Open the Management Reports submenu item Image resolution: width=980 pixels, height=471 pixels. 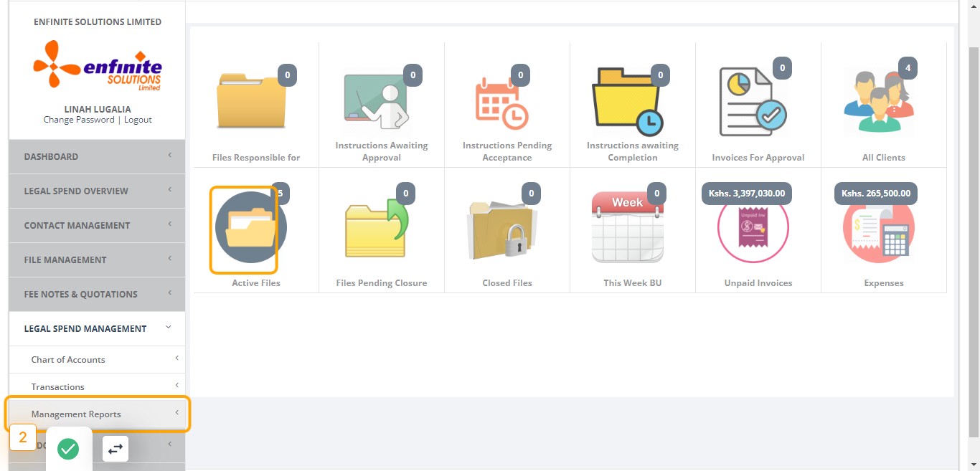click(97, 414)
